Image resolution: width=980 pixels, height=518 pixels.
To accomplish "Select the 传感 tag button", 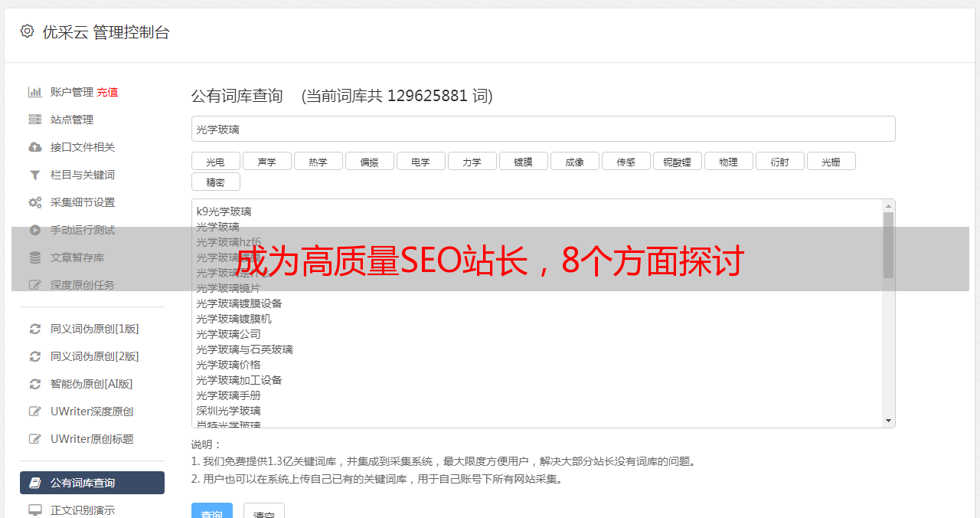I will 626,161.
